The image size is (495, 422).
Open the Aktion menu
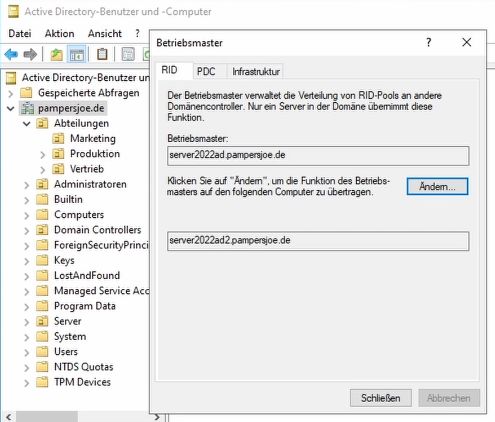coord(60,33)
